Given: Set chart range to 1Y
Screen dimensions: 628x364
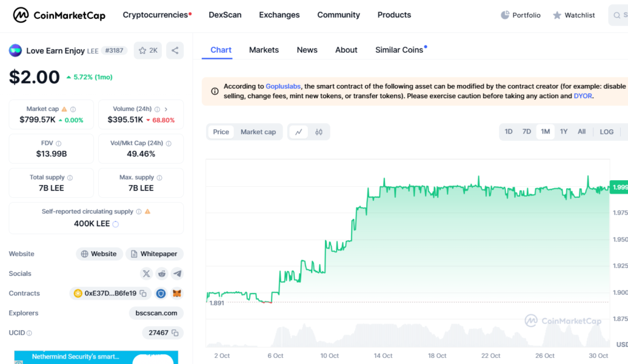Looking at the screenshot, I should 564,132.
